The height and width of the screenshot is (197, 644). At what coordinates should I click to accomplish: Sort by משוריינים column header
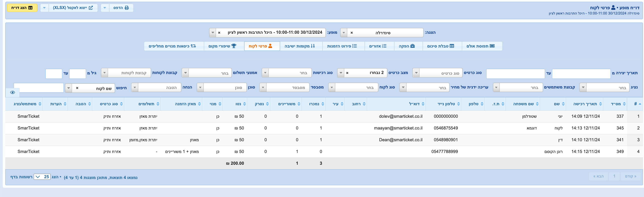point(286,104)
